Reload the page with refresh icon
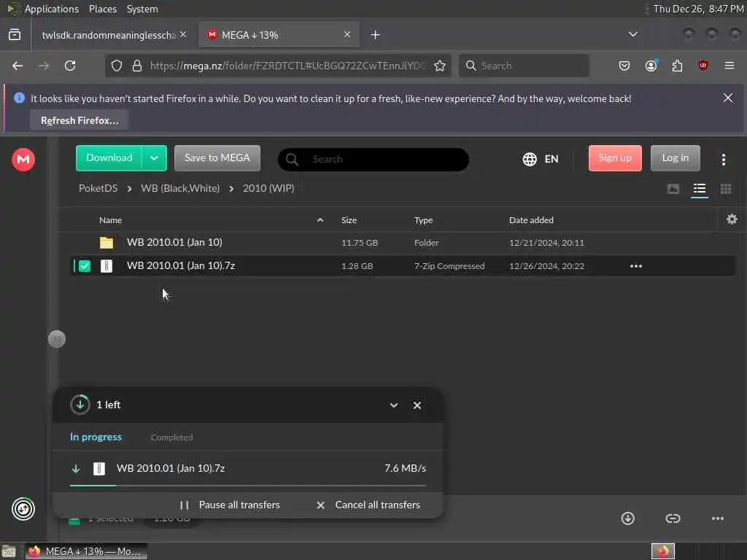747x560 pixels. [x=70, y=66]
